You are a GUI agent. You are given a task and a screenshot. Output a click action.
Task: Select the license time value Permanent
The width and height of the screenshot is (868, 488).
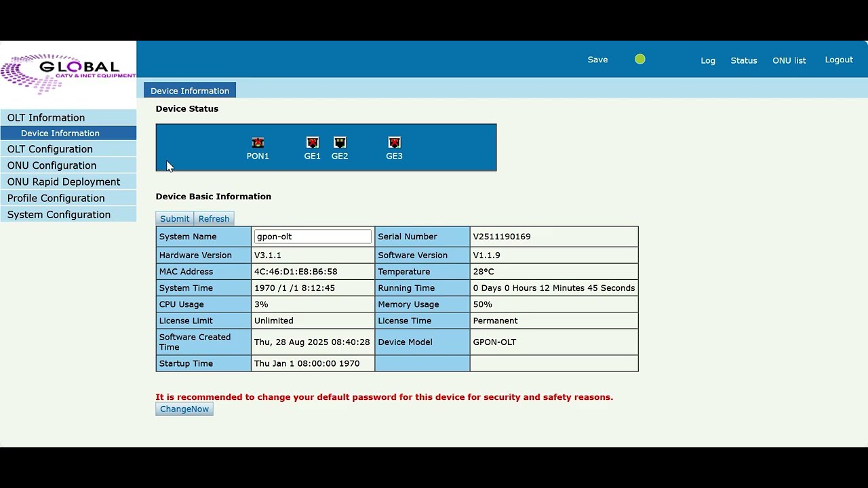(495, 321)
